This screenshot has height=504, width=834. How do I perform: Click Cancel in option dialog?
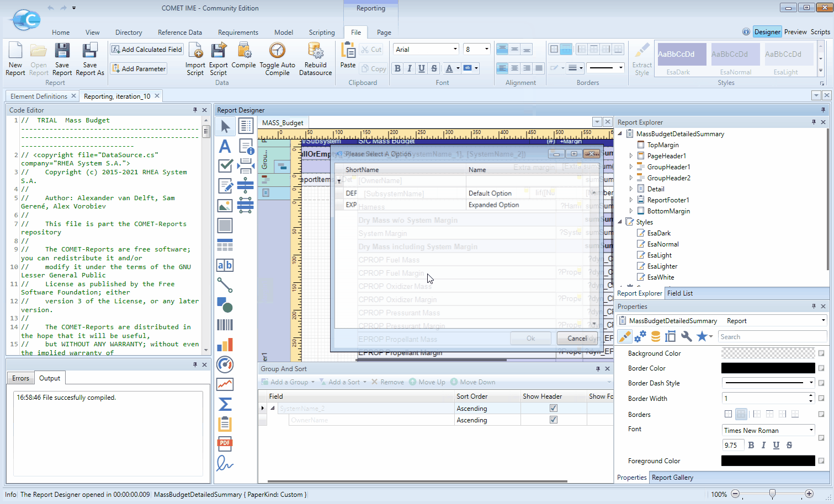(577, 339)
